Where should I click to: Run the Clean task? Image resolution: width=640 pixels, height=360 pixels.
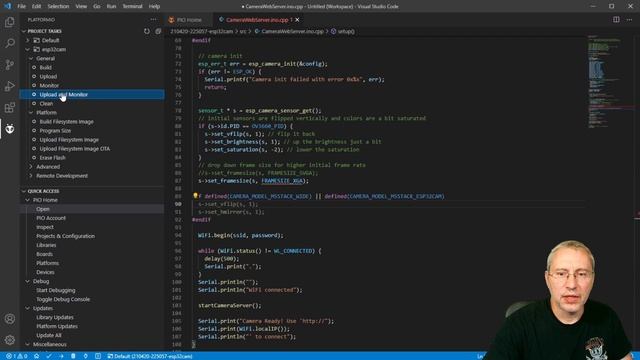(46, 104)
